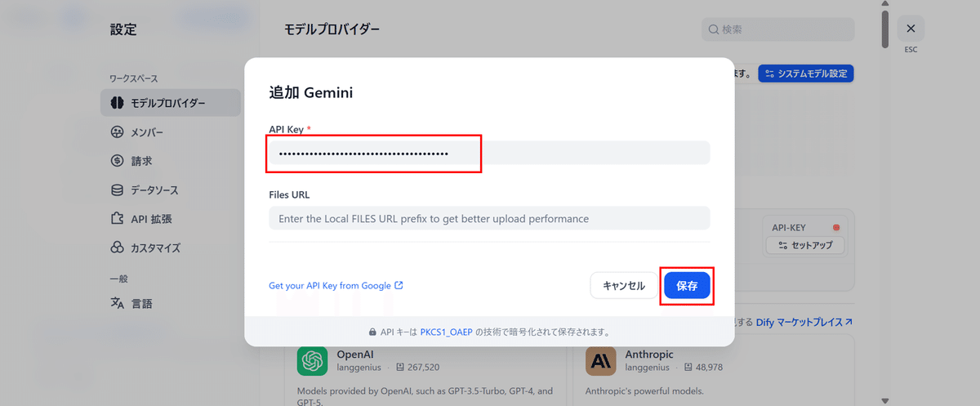Image resolution: width=980 pixels, height=406 pixels.
Task: Open the PKCS1_OAEP link
Action: 446,332
